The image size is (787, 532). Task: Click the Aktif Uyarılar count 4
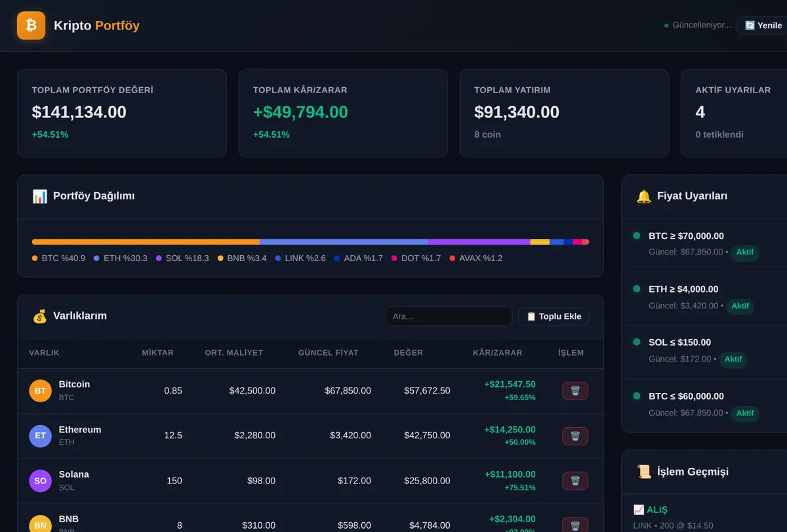[700, 112]
